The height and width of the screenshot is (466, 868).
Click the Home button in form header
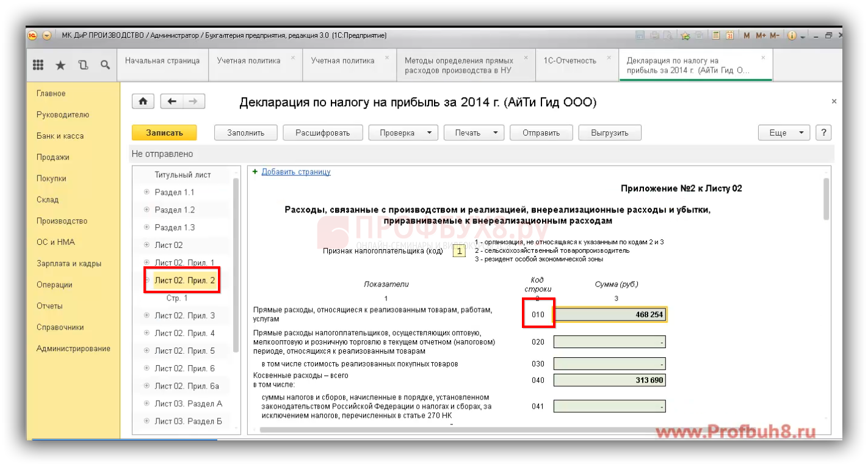click(143, 101)
